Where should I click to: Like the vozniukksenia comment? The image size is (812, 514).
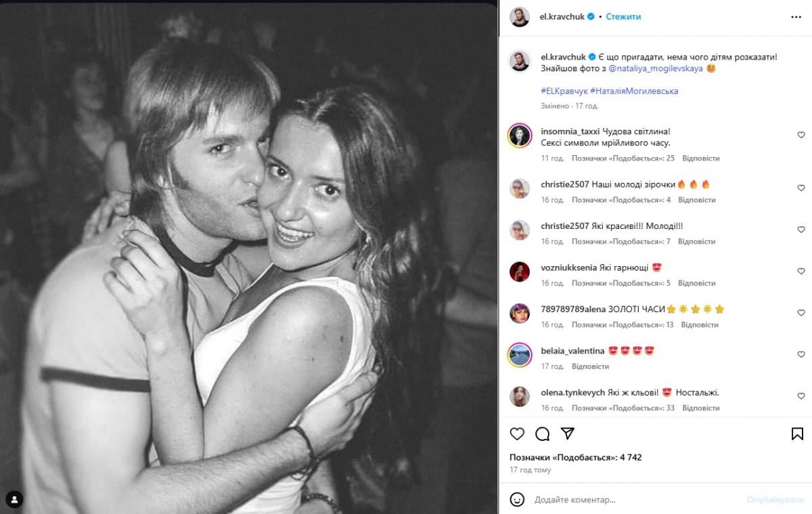click(x=801, y=272)
